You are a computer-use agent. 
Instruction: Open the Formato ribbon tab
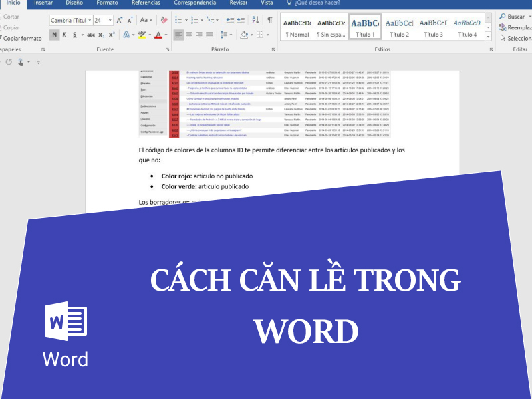pyautogui.click(x=107, y=3)
